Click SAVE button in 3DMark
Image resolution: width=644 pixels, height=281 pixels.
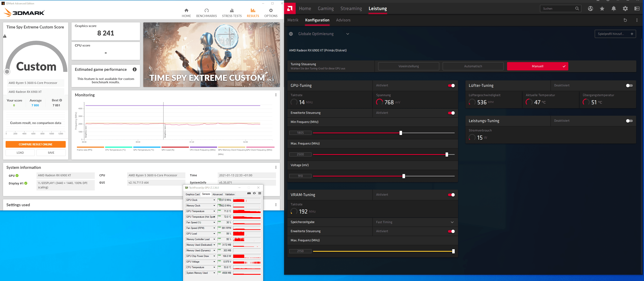pyautogui.click(x=51, y=153)
